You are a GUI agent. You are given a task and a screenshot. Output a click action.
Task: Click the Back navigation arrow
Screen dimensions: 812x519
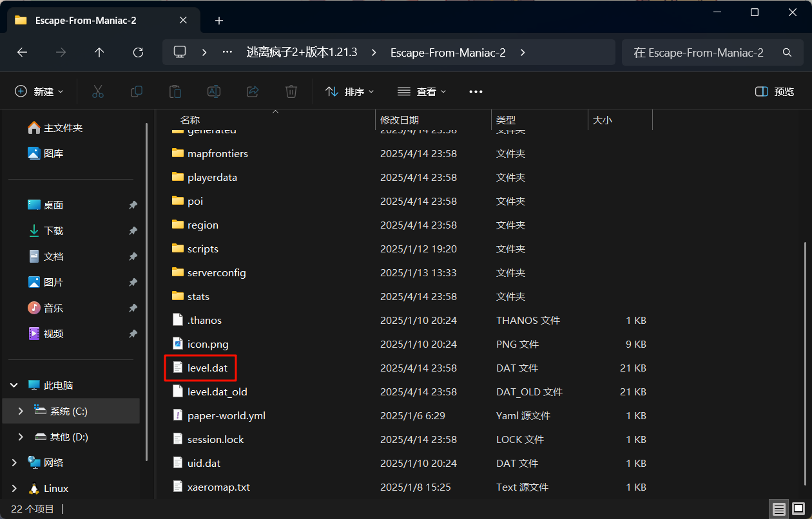(x=22, y=53)
